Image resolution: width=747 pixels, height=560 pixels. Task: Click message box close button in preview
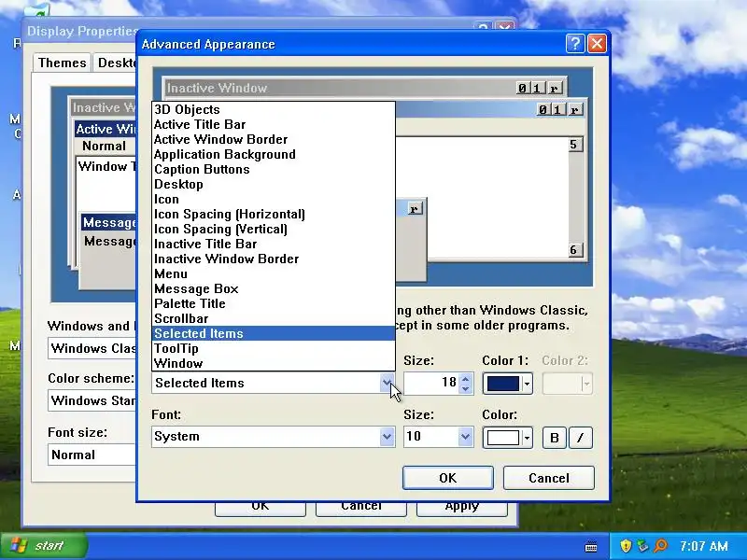pyautogui.click(x=415, y=209)
